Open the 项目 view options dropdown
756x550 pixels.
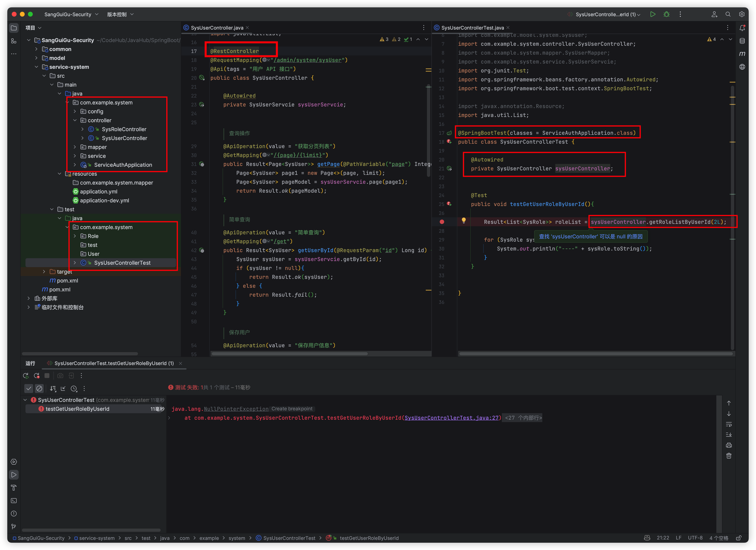click(33, 28)
